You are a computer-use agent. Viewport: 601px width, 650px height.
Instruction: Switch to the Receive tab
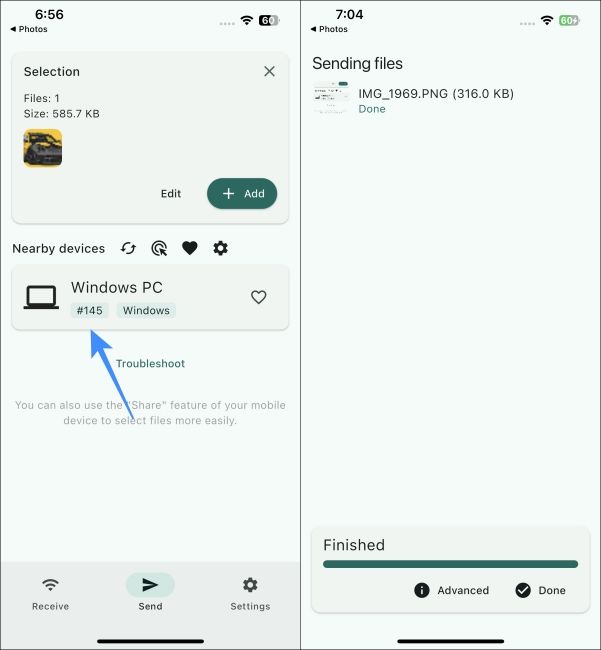pos(50,595)
